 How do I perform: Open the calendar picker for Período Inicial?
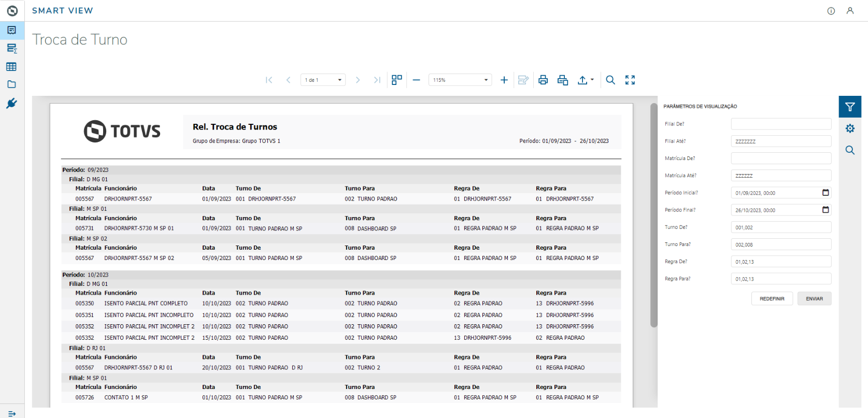pyautogui.click(x=826, y=193)
